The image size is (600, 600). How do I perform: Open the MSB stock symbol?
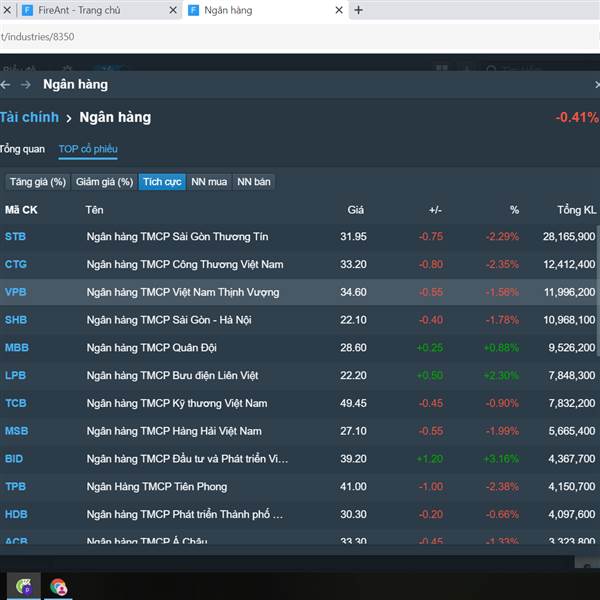pyautogui.click(x=16, y=431)
